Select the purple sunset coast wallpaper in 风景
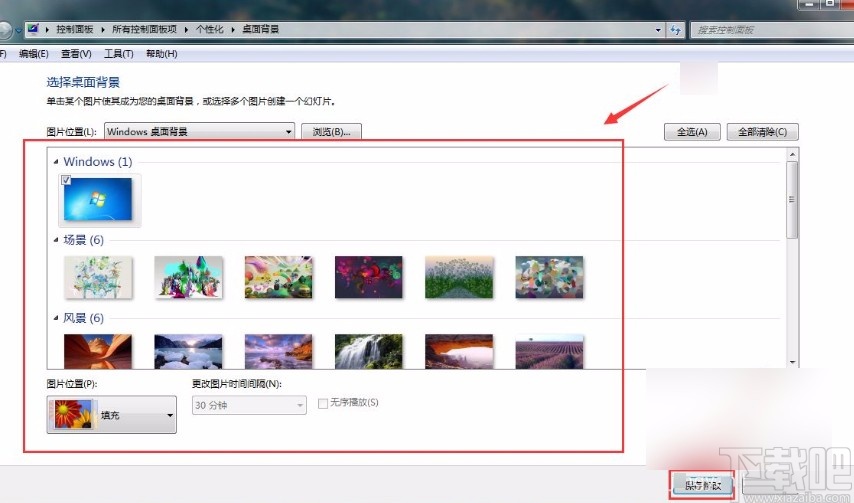 click(279, 351)
